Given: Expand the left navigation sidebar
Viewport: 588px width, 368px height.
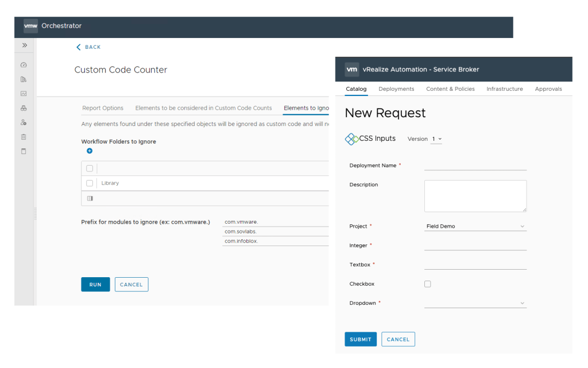Looking at the screenshot, I should point(25,45).
